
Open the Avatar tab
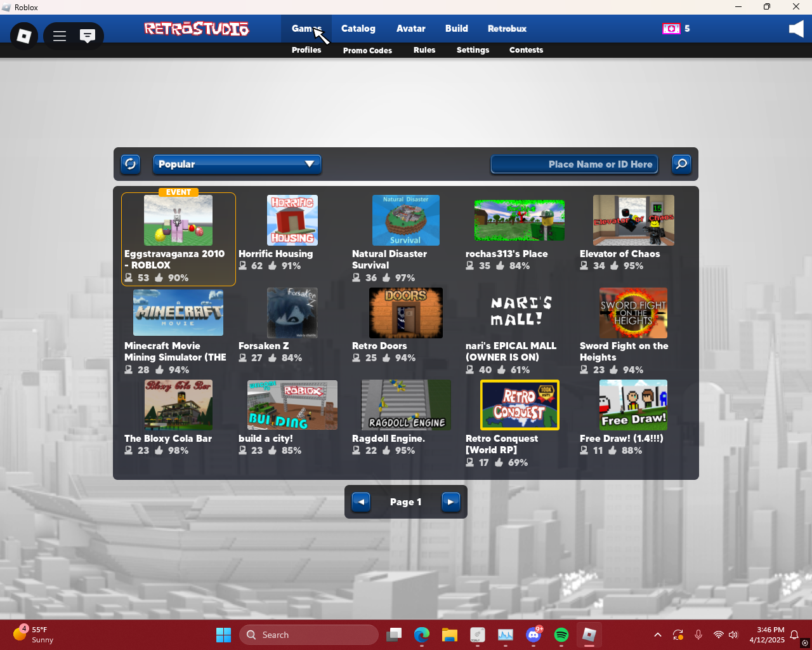pos(411,29)
